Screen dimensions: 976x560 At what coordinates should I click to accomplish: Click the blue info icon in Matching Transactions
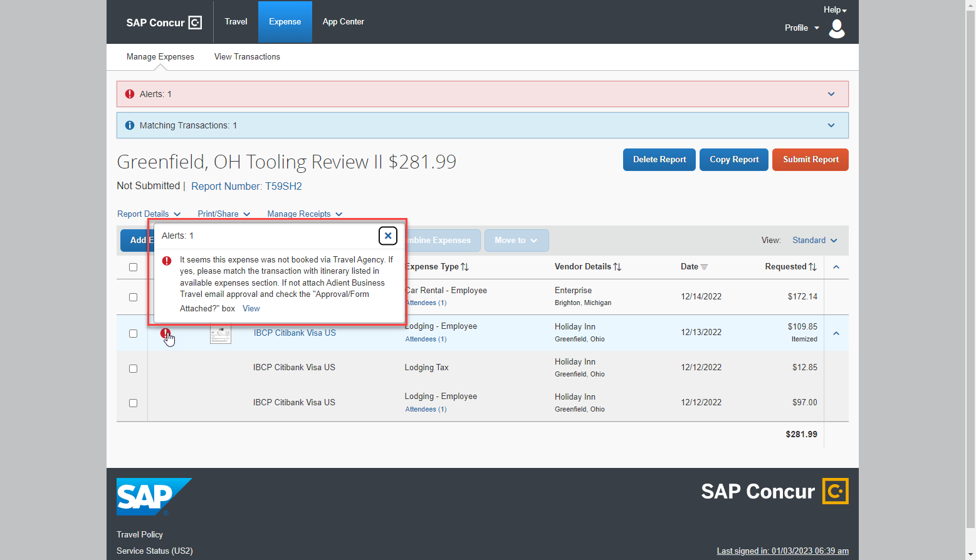pyautogui.click(x=130, y=125)
